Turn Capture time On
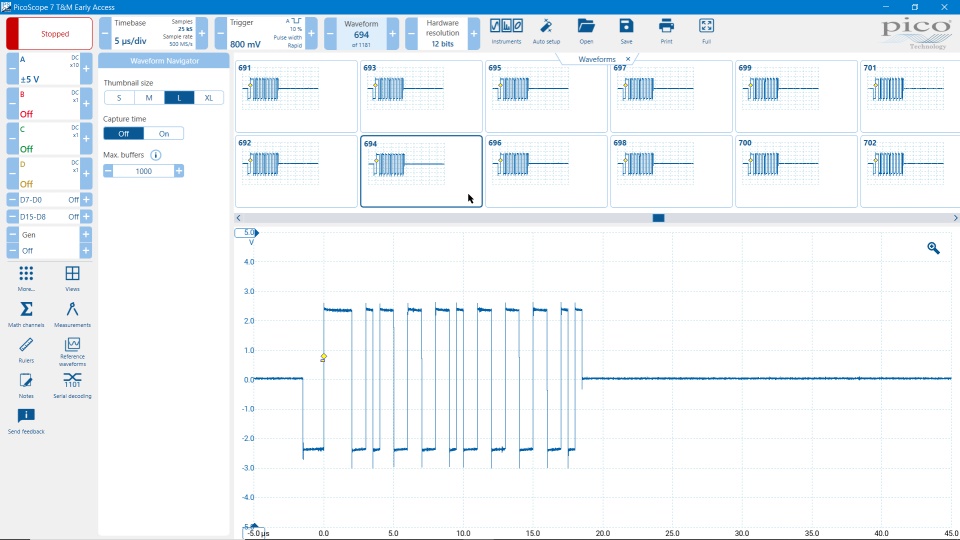This screenshot has height=540, width=960. [164, 133]
